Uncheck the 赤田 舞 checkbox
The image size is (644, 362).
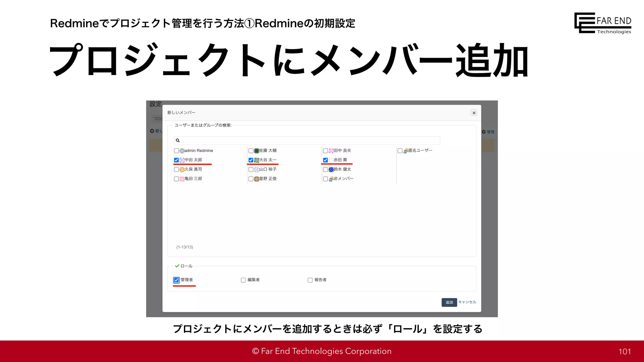[325, 160]
